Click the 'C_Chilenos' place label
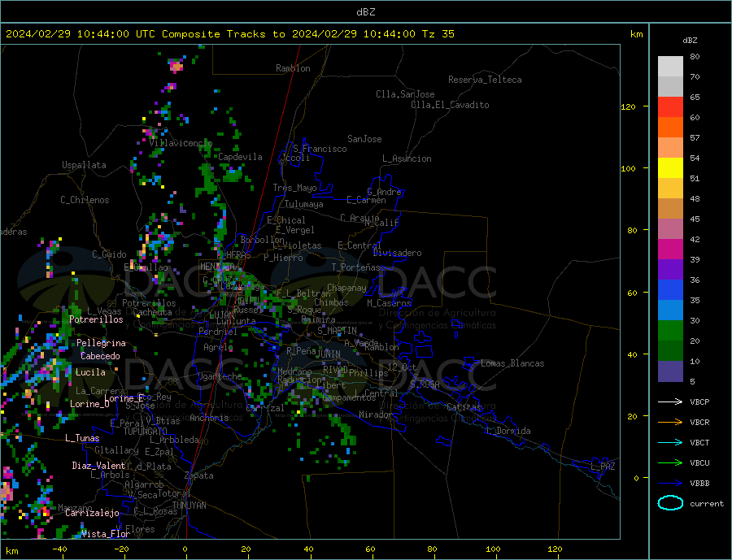 (85, 200)
